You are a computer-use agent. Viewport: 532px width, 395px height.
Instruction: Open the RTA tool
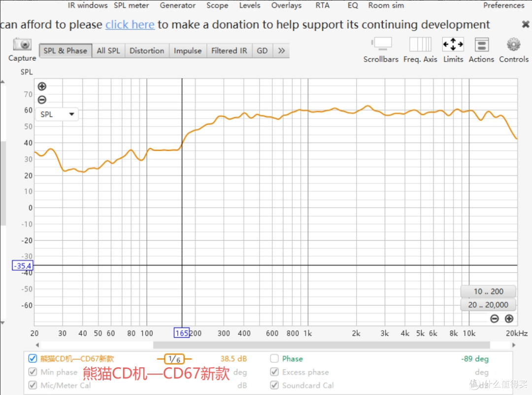coord(322,5)
